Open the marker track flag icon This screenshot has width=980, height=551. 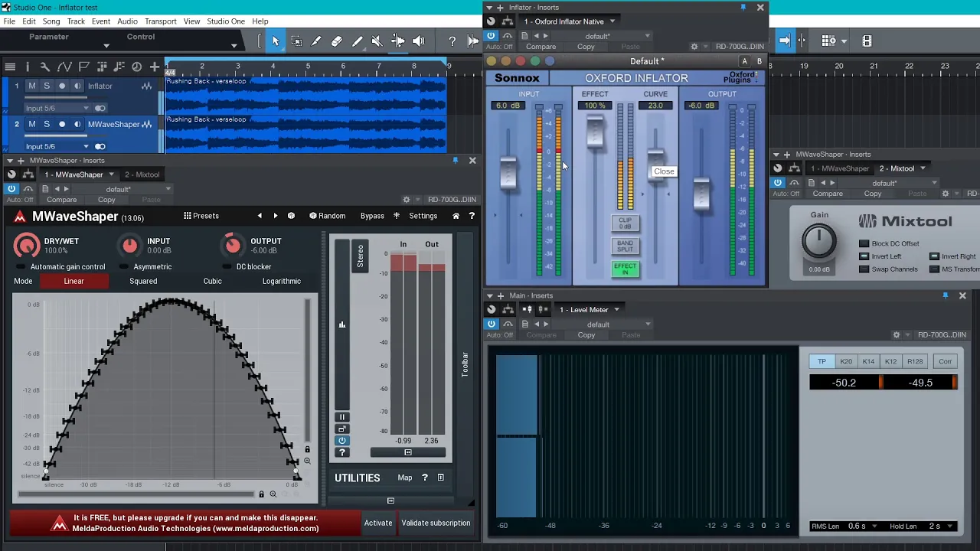pos(83,67)
